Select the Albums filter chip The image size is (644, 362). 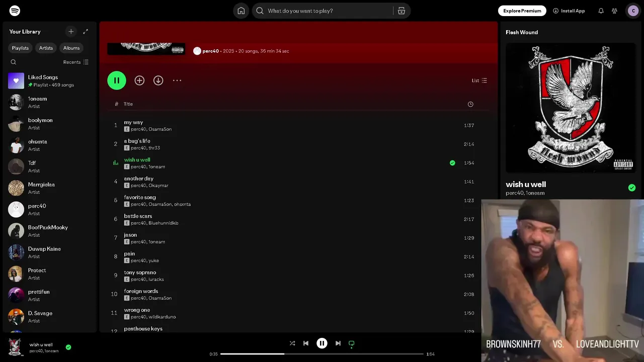point(71,48)
